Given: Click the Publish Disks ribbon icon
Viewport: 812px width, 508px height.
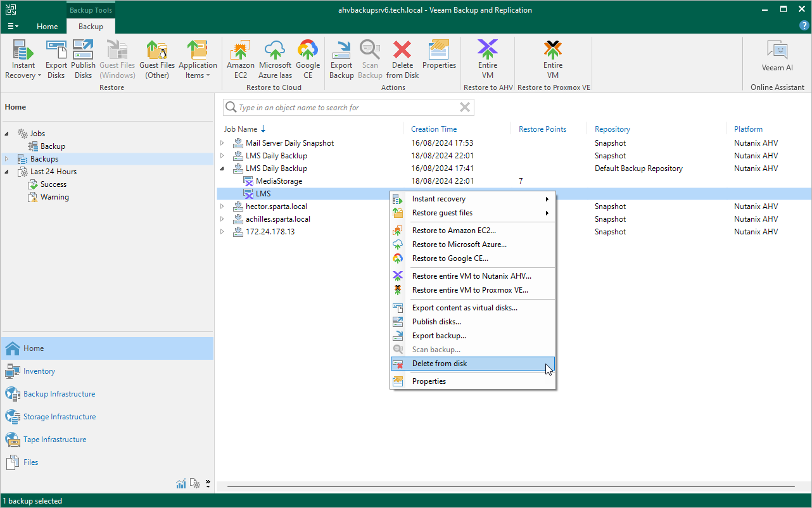Looking at the screenshot, I should tap(83, 60).
